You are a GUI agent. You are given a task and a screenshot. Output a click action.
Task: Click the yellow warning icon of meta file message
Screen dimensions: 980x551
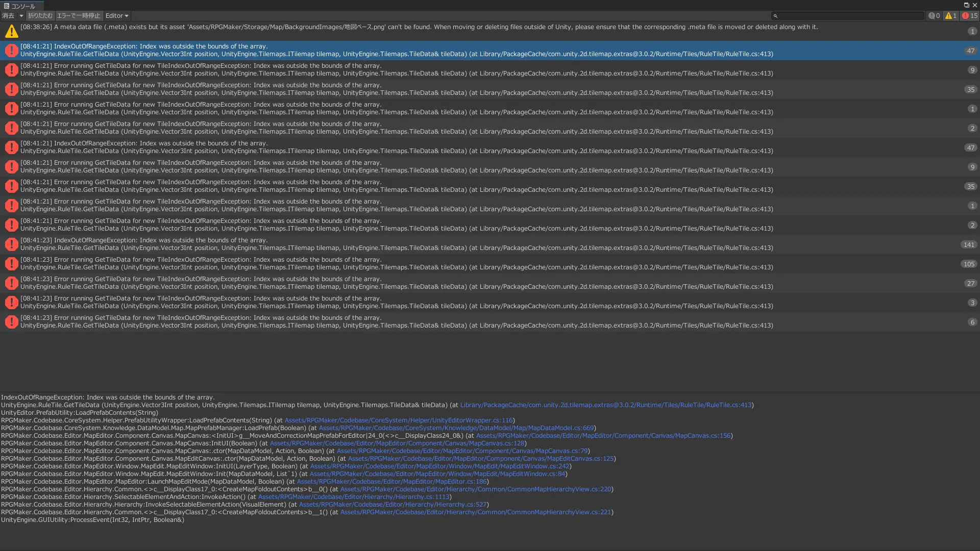point(12,31)
